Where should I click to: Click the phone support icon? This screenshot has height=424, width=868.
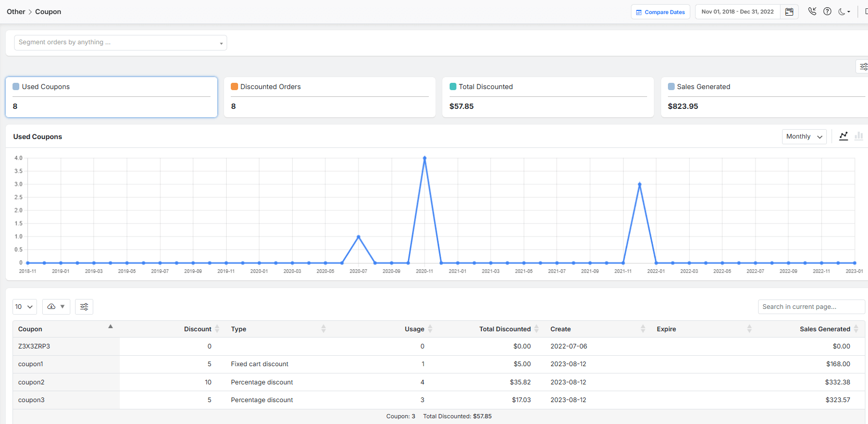[812, 11]
